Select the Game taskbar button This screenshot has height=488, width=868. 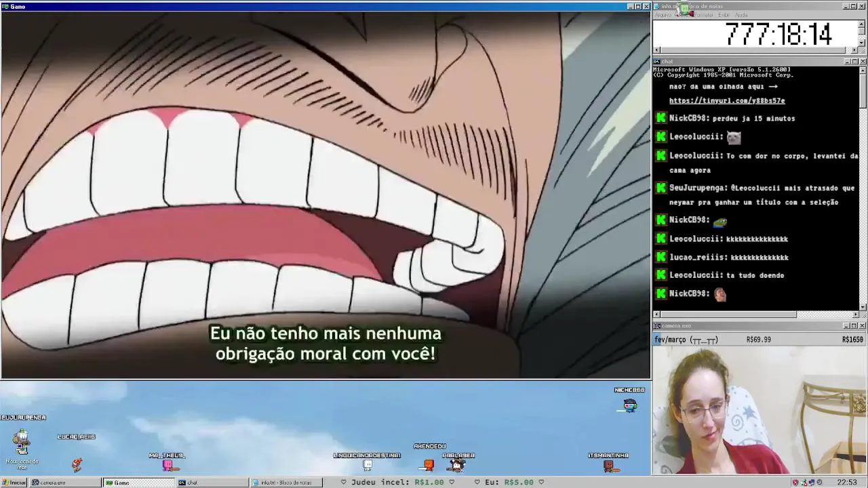[139, 483]
